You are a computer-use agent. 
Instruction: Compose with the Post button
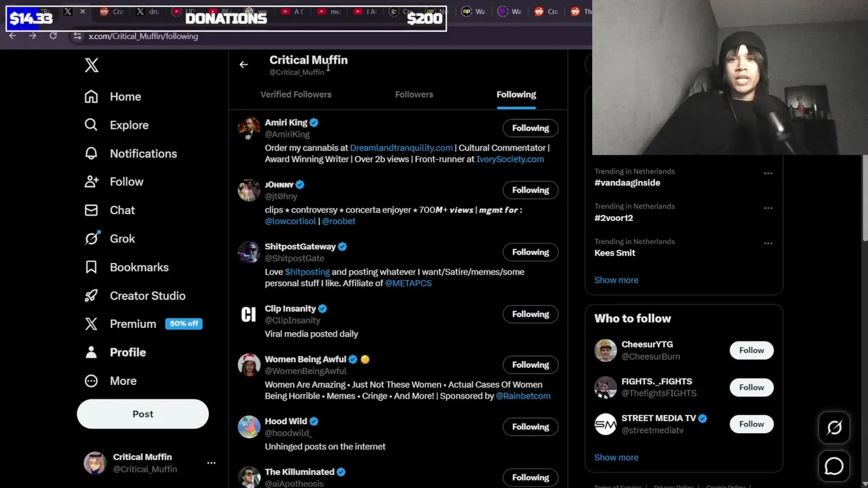(142, 414)
